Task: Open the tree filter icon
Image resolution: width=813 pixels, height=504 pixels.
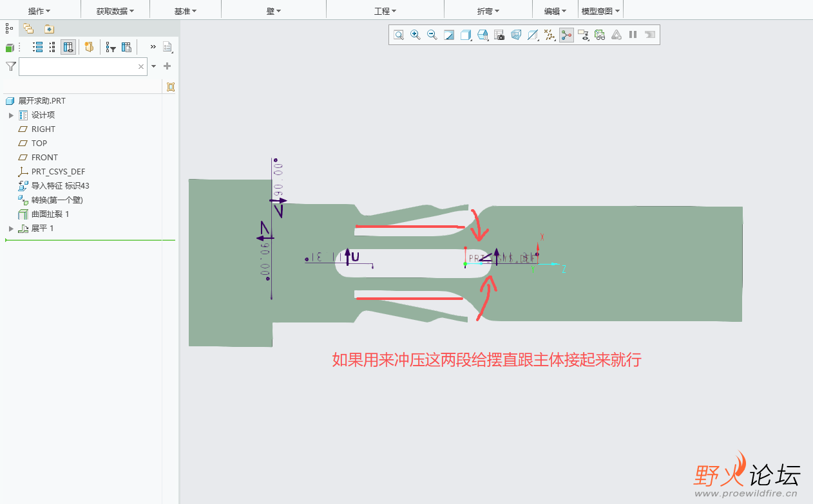Action: coord(111,47)
